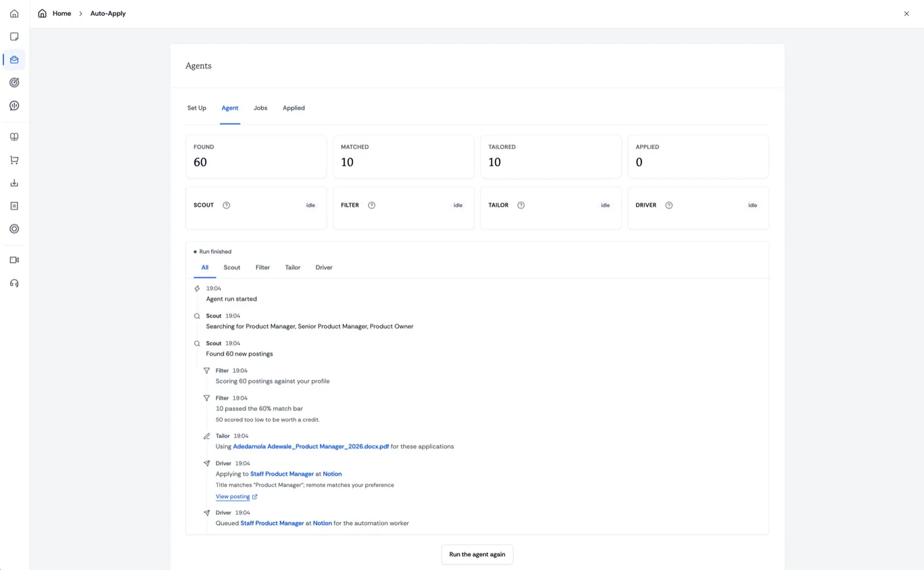Open the resume PDF file link
Image resolution: width=924 pixels, height=570 pixels.
311,447
